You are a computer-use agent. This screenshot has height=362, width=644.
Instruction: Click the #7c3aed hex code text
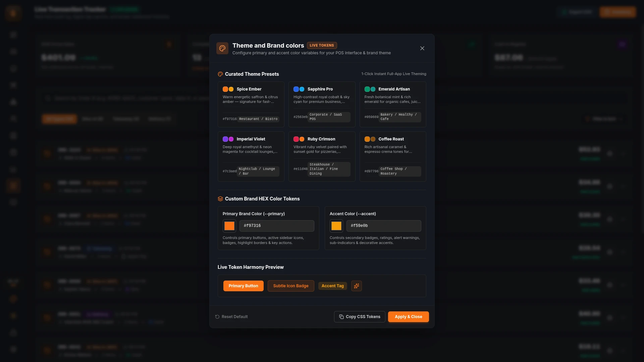click(x=229, y=171)
